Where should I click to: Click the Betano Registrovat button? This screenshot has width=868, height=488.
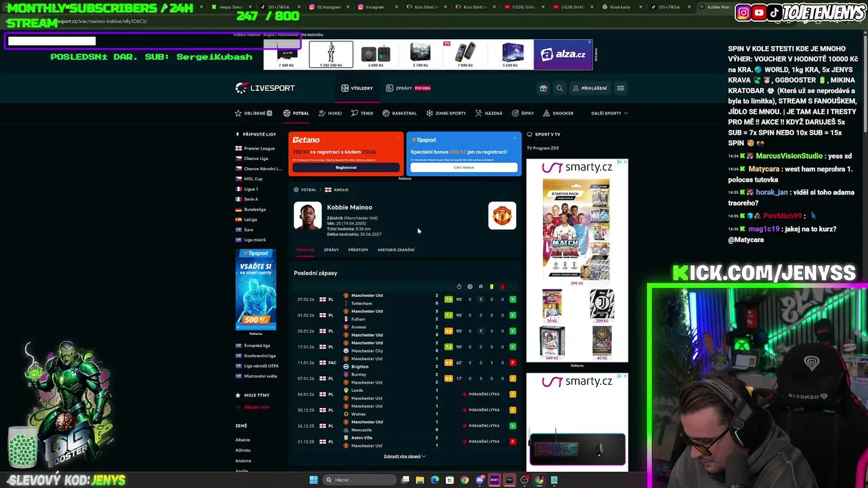pyautogui.click(x=346, y=167)
